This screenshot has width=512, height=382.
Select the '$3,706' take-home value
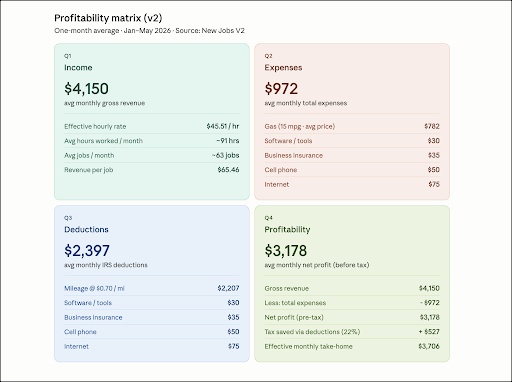coord(429,346)
